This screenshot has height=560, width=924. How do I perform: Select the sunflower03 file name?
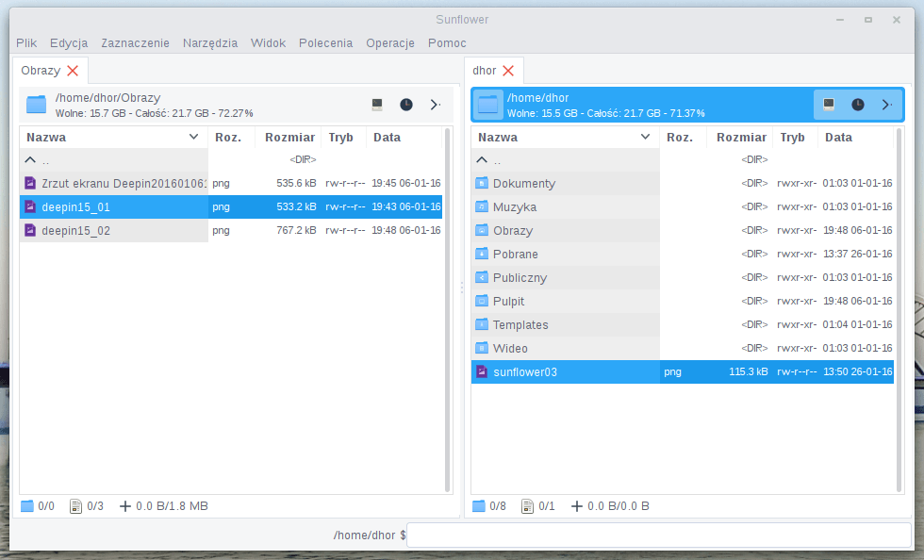pyautogui.click(x=525, y=372)
